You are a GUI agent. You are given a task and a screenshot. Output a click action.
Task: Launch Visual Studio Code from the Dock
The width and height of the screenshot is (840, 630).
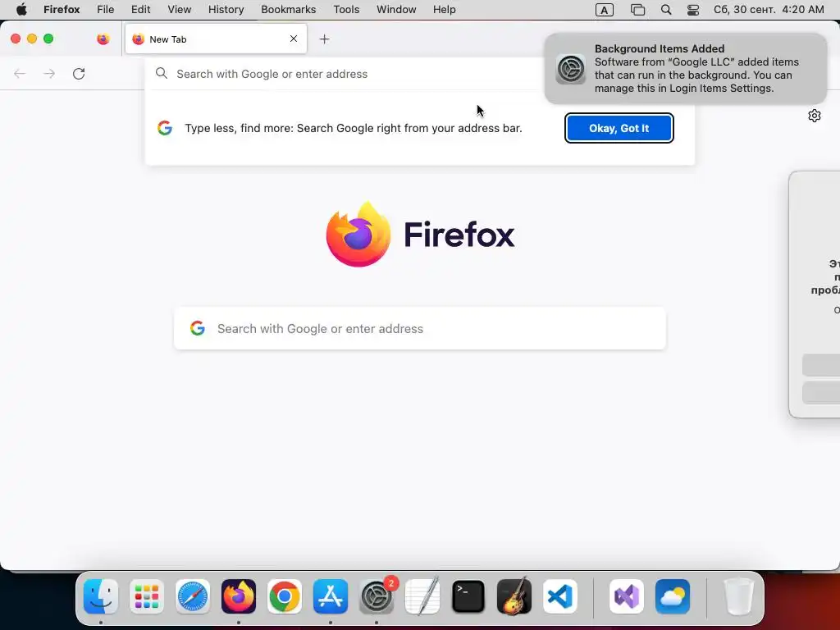coord(559,596)
